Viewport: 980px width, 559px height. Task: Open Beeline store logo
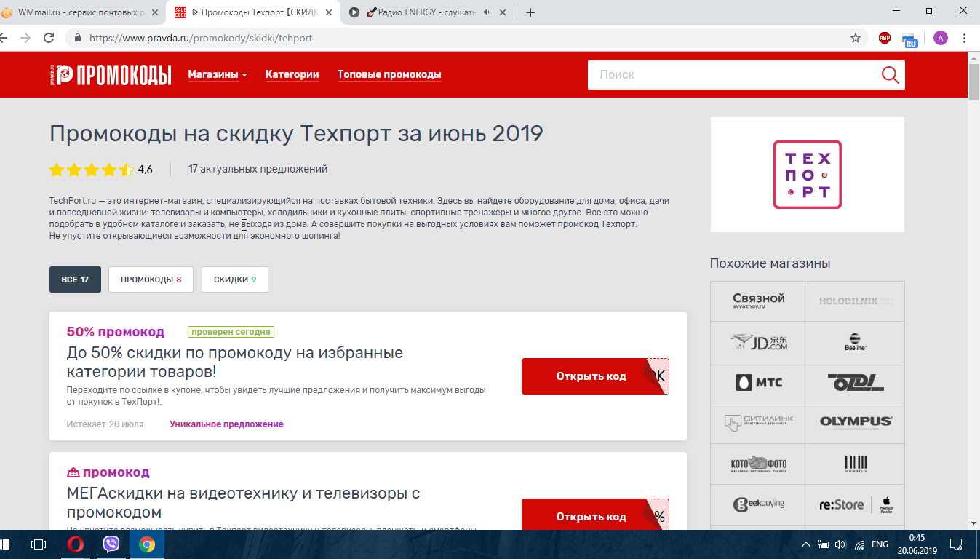(856, 342)
